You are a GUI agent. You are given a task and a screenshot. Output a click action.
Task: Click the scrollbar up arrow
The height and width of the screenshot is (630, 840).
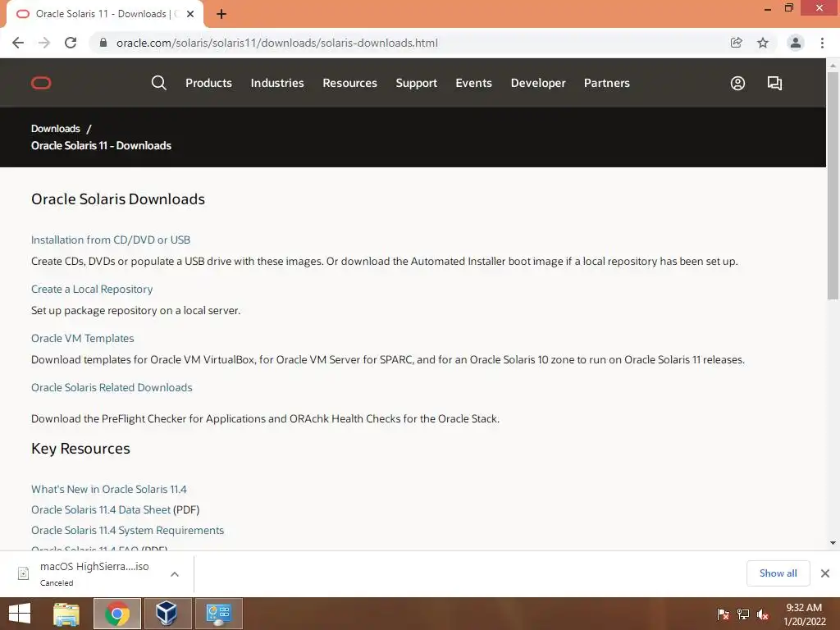[833, 66]
